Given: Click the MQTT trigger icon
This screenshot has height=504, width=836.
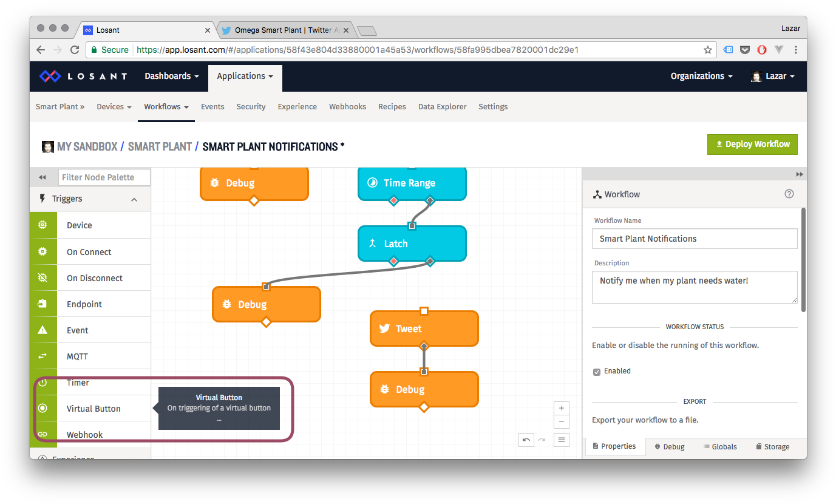Looking at the screenshot, I should point(42,356).
